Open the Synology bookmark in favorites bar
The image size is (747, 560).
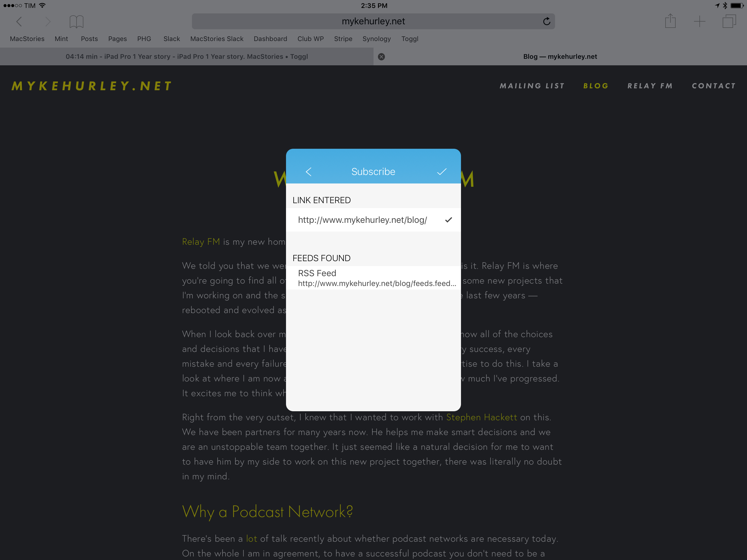pyautogui.click(x=376, y=39)
